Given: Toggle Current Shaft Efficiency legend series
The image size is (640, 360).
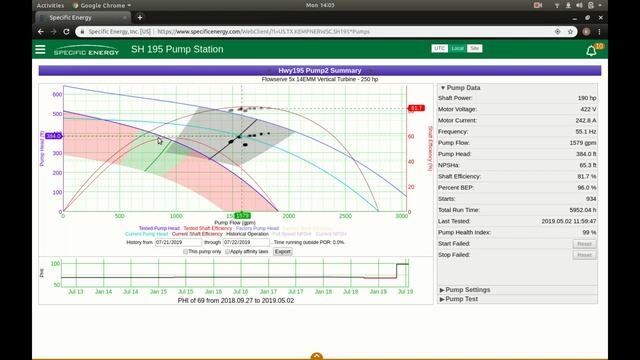Looking at the screenshot, I should 197,234.
